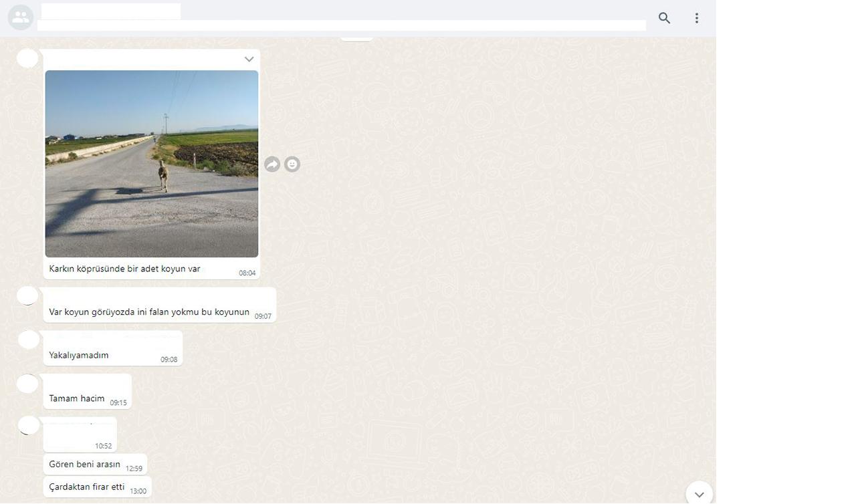Select message 'Gören beni arasın'
The image size is (856, 504).
(x=85, y=464)
